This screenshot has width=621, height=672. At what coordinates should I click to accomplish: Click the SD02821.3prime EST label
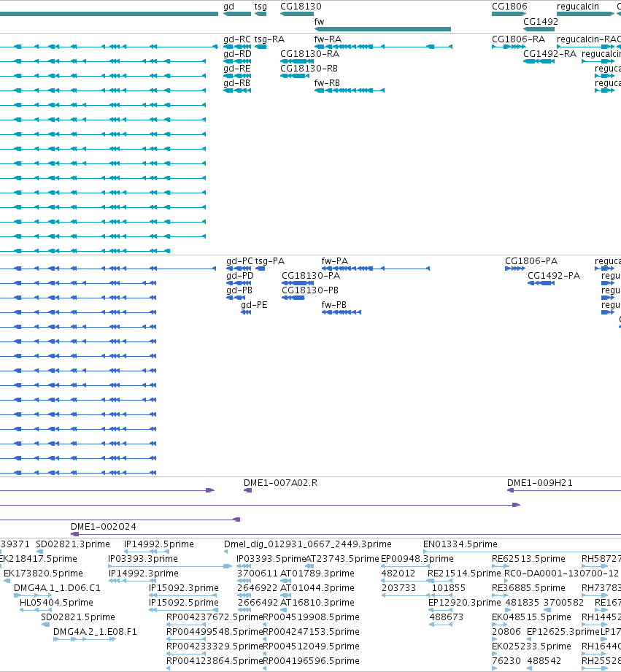[73, 544]
